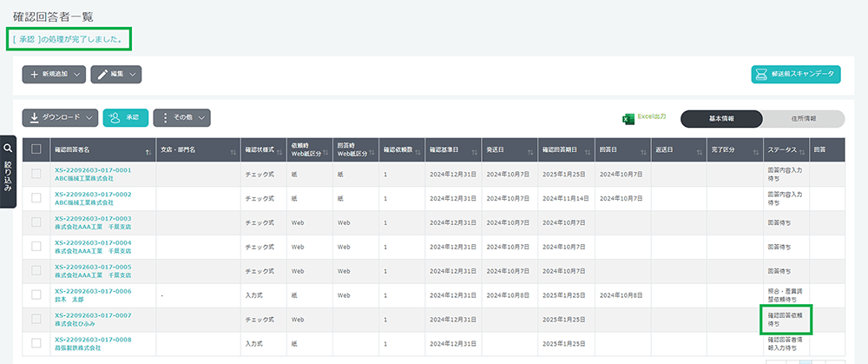
Task: Open respondent link XS-22092603-017-0001
Action: [x=93, y=170]
